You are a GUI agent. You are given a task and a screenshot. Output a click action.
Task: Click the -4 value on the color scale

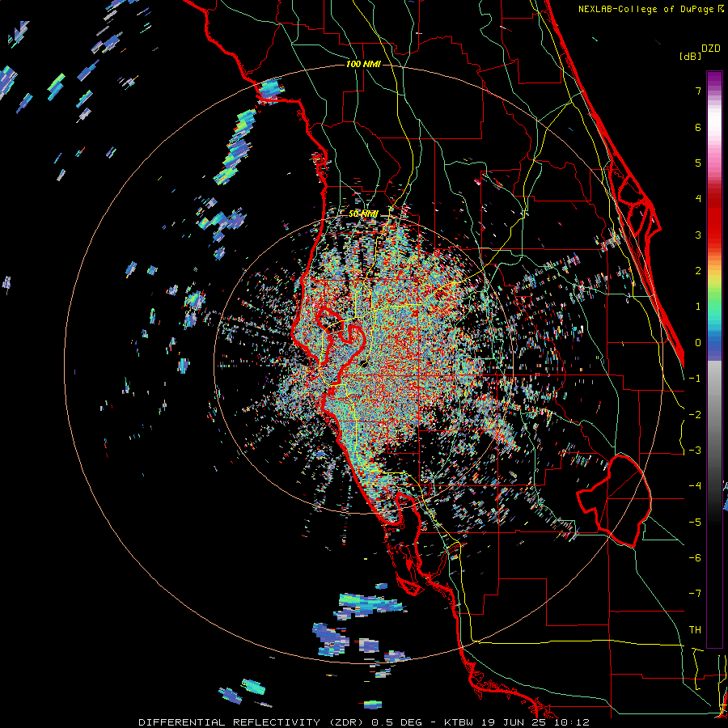(x=695, y=486)
